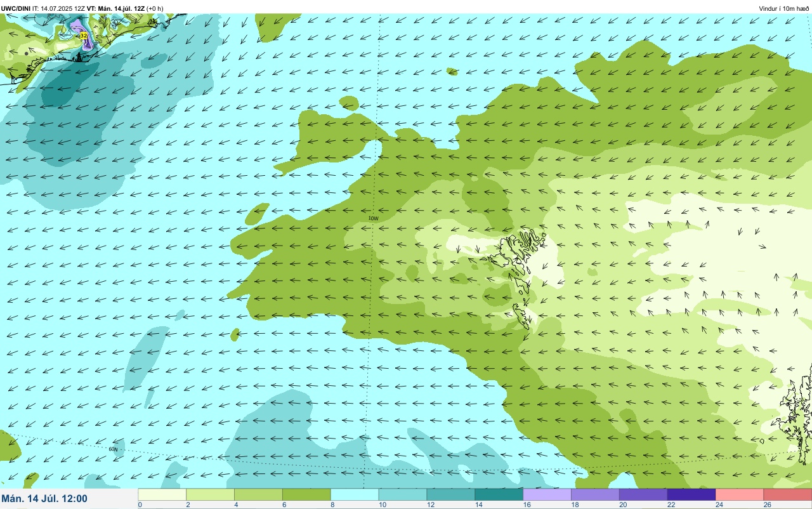Click the legend scale number '16'
The height and width of the screenshot is (509, 812).
[526, 505]
